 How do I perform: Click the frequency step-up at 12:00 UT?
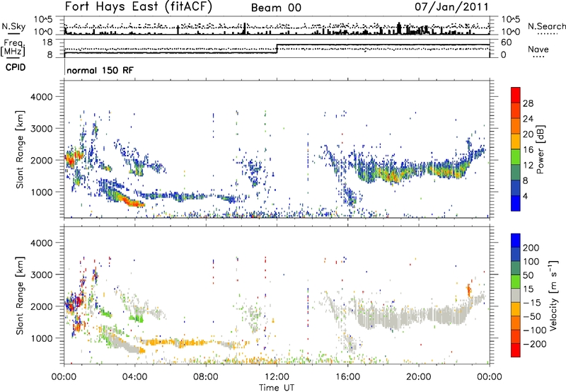[277, 49]
